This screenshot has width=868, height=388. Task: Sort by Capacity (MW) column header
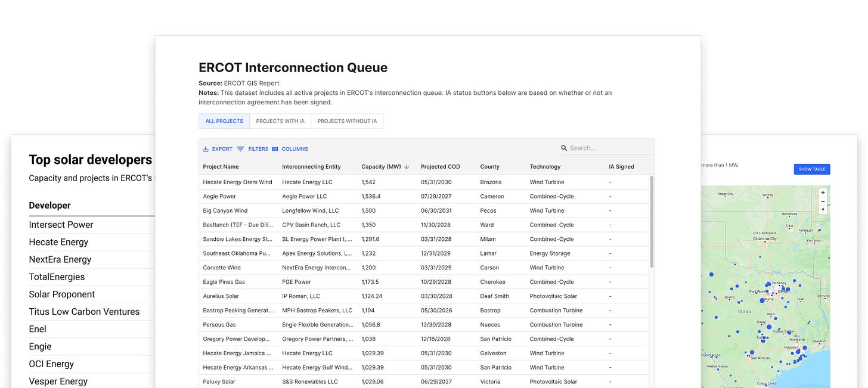click(381, 167)
